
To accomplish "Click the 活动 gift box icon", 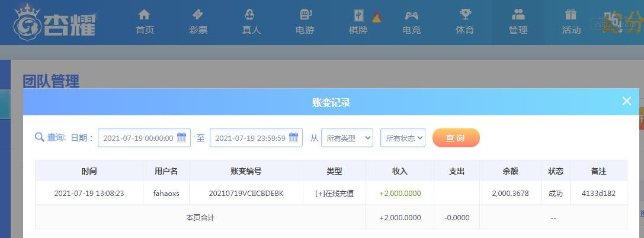I will (571, 15).
